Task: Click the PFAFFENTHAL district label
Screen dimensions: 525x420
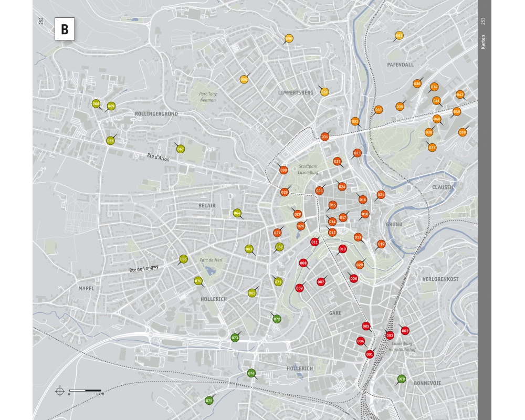Action: [x=401, y=65]
